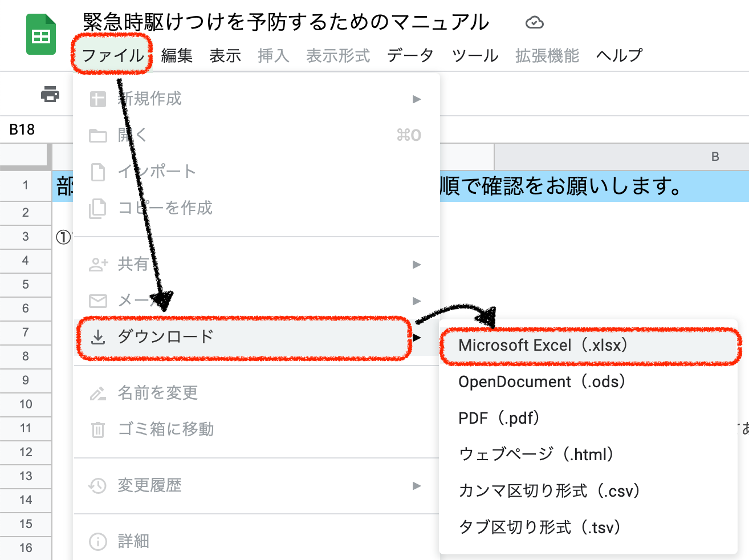Image resolution: width=749 pixels, height=560 pixels.
Task: Download as PDF (.pdf)
Action: pos(499,419)
